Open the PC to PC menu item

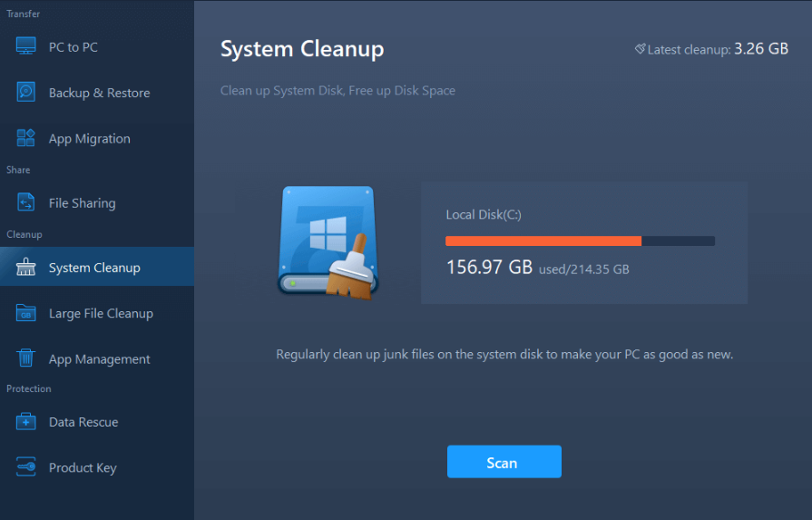[x=73, y=47]
